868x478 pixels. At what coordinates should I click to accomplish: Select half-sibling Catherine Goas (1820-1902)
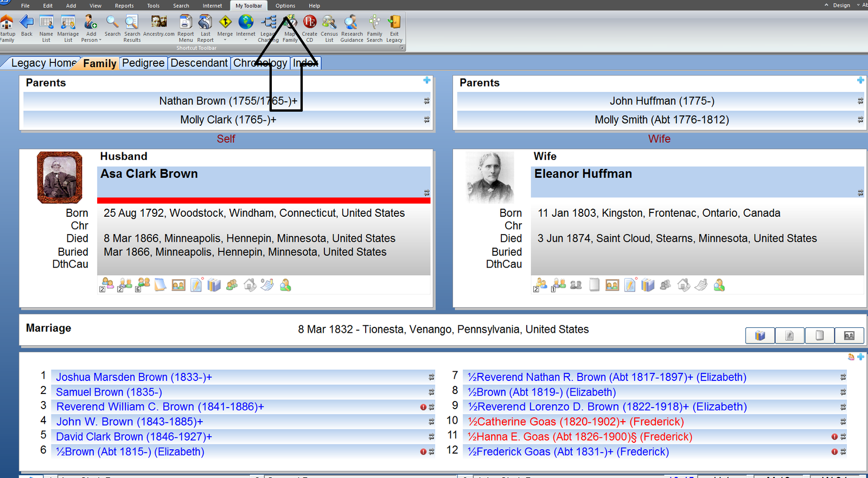tap(576, 422)
